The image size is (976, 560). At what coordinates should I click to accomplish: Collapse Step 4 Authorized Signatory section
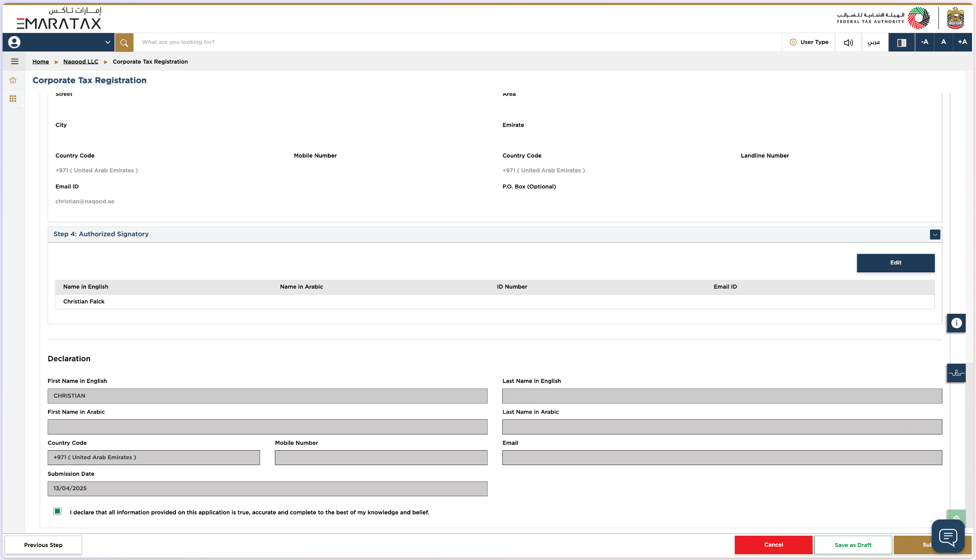pyautogui.click(x=934, y=235)
